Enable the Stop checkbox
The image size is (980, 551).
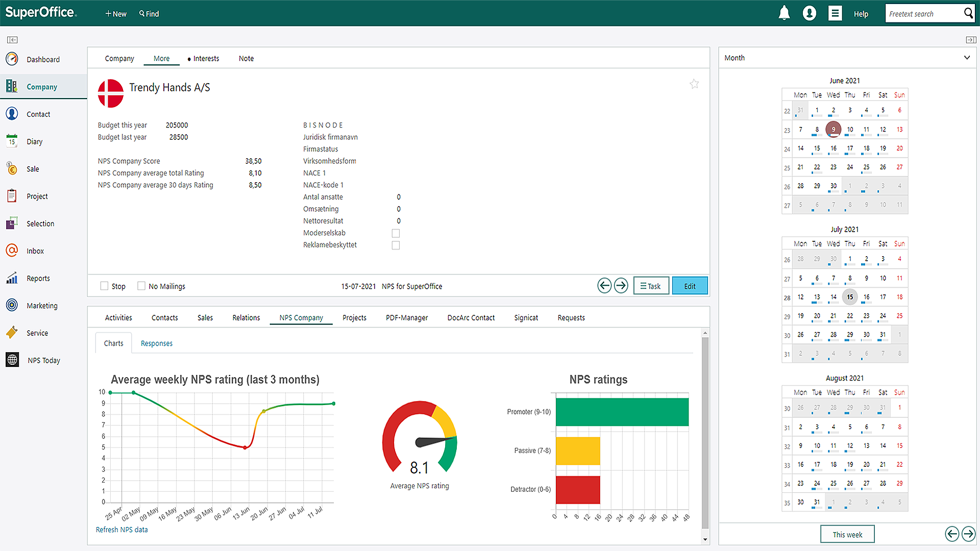pyautogui.click(x=105, y=286)
